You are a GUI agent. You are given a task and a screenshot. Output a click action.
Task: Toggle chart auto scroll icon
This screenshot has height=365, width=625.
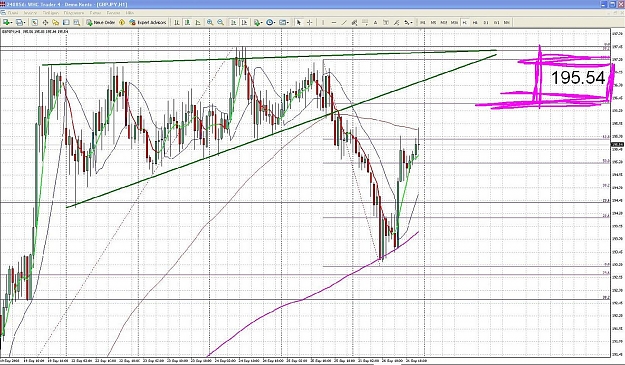tap(234, 22)
